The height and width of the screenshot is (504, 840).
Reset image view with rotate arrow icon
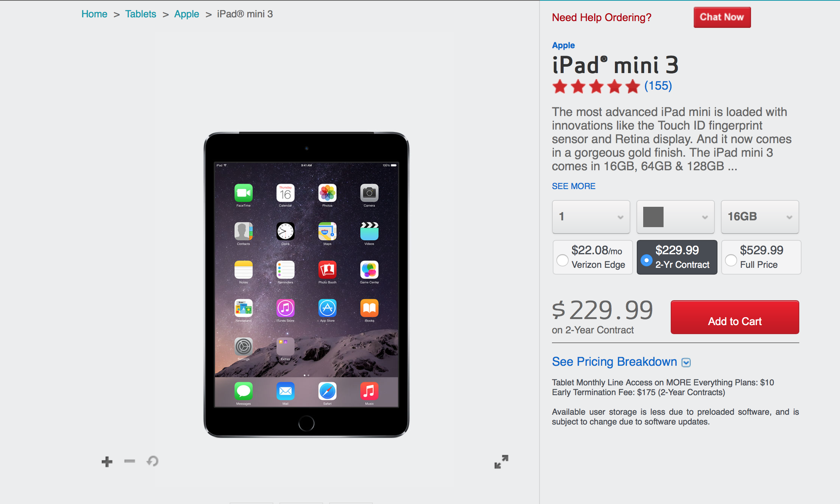[153, 461]
